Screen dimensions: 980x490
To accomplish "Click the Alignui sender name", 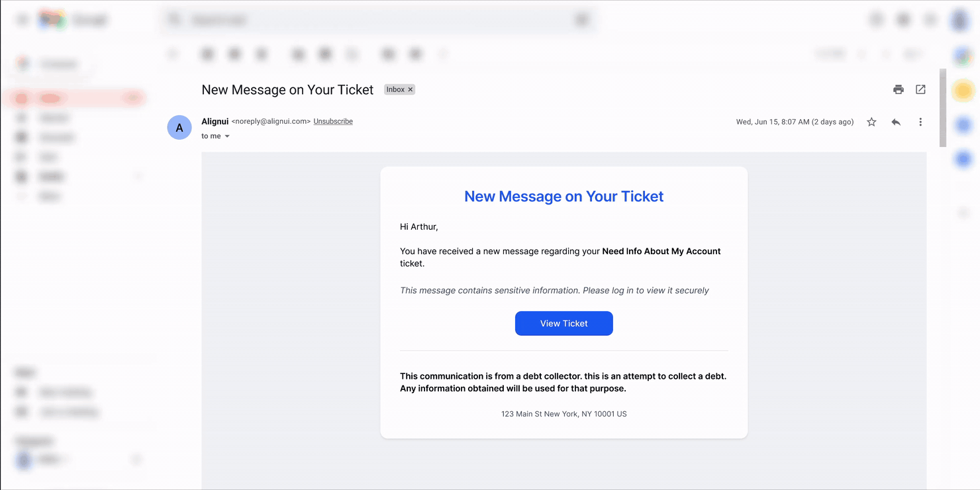I will (x=215, y=122).
